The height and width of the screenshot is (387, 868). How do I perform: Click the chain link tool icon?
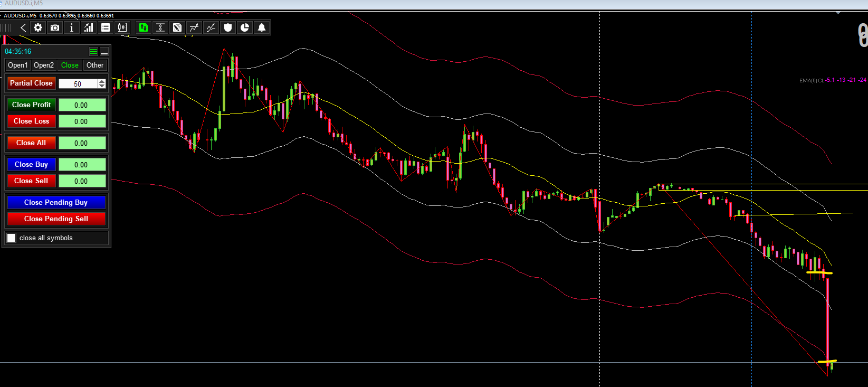(x=160, y=27)
